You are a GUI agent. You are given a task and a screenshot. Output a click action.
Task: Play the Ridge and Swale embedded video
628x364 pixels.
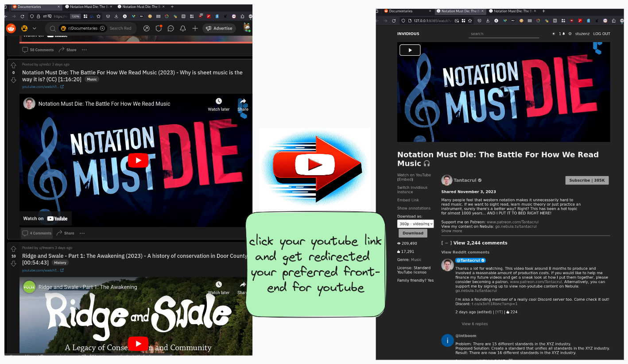pyautogui.click(x=138, y=343)
